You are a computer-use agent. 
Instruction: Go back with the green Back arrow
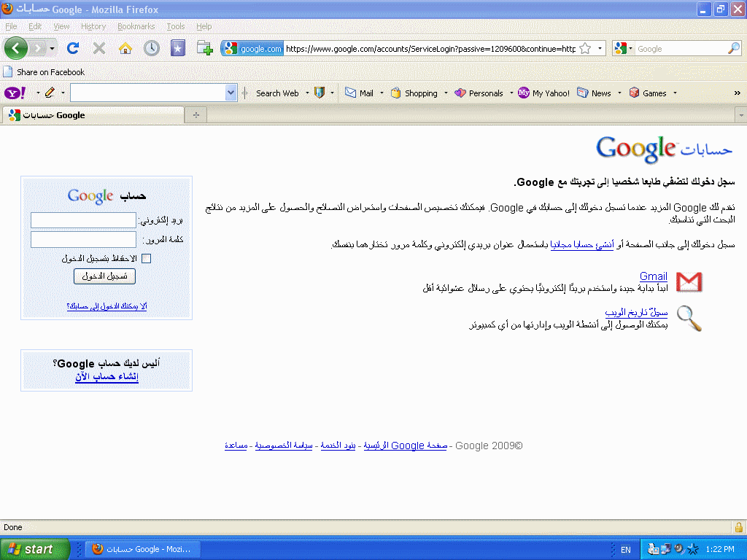[15, 48]
